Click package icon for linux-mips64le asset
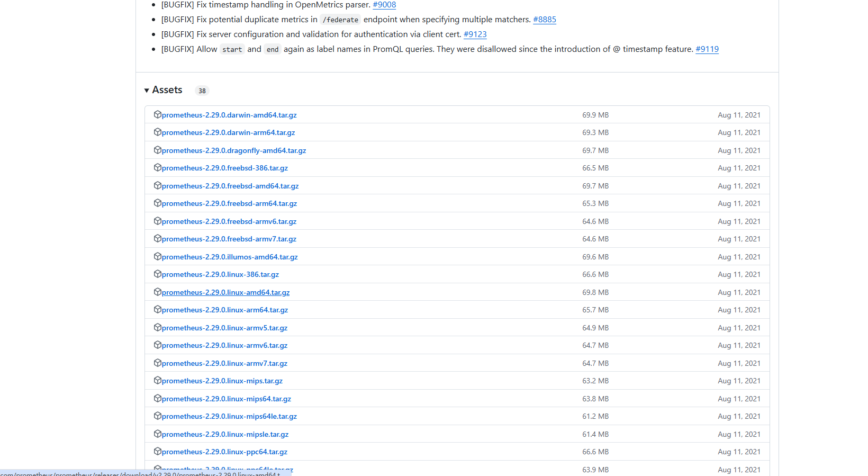The image size is (868, 476). point(157,416)
